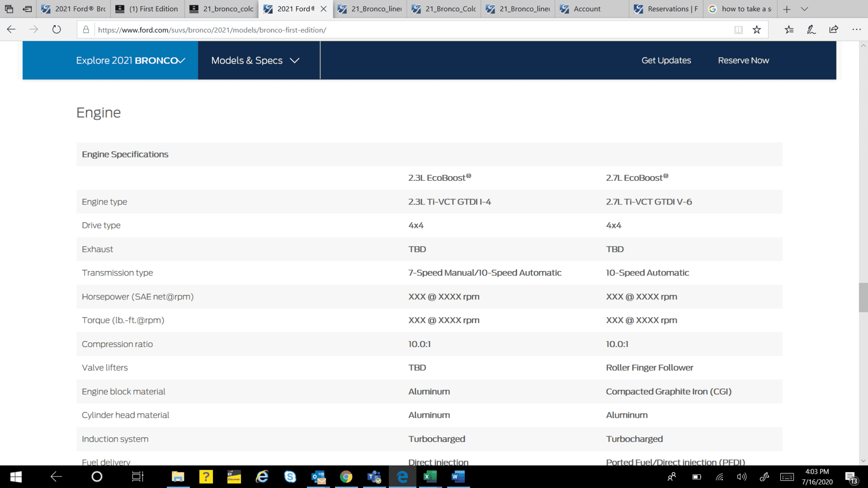
Task: Refresh the Ford Bronco page
Action: point(56,30)
